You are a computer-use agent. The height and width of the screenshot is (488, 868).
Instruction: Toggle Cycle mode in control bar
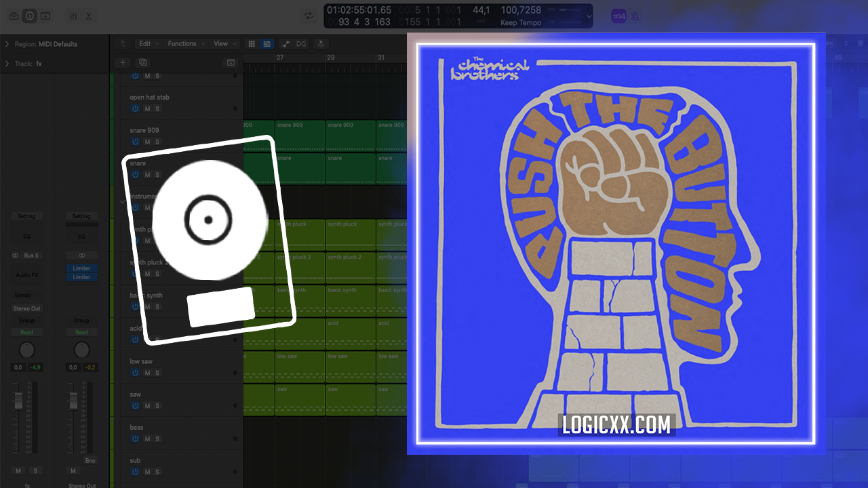click(x=309, y=16)
